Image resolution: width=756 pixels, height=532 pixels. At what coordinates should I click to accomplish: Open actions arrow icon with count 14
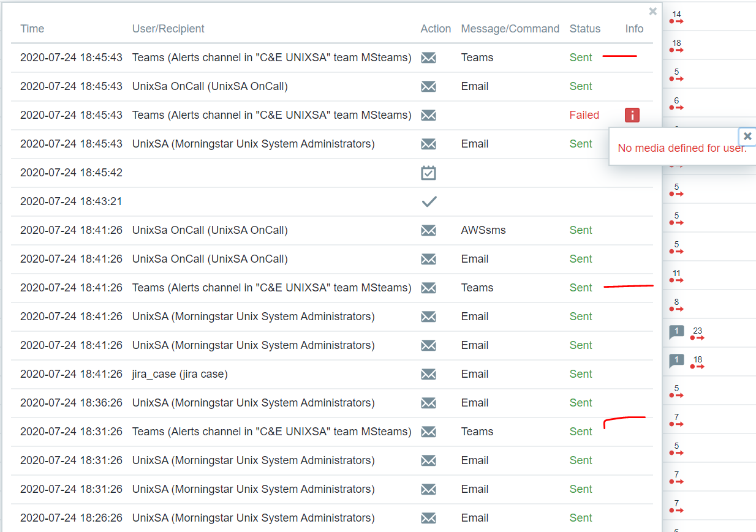pos(676,21)
